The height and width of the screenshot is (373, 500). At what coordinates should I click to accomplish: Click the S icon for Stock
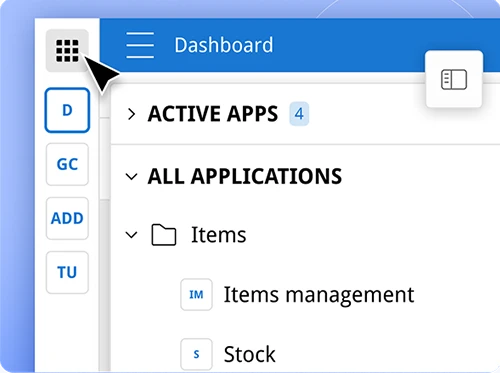tap(196, 354)
